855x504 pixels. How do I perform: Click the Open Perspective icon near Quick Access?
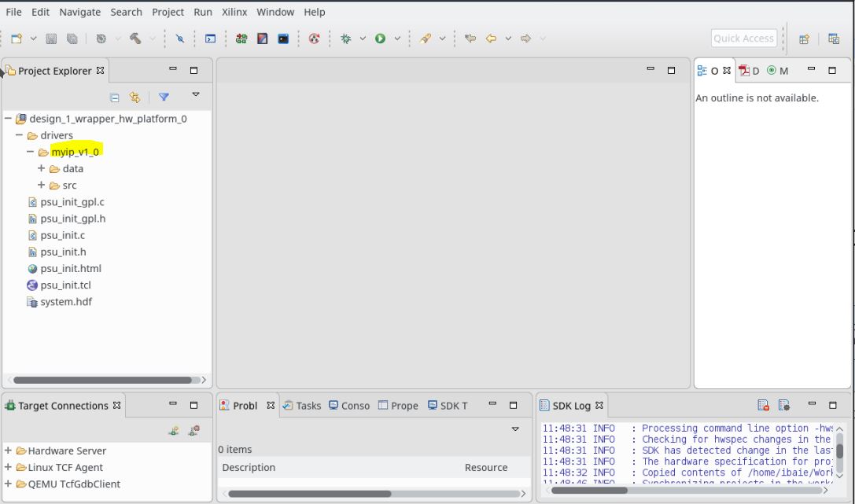(804, 39)
